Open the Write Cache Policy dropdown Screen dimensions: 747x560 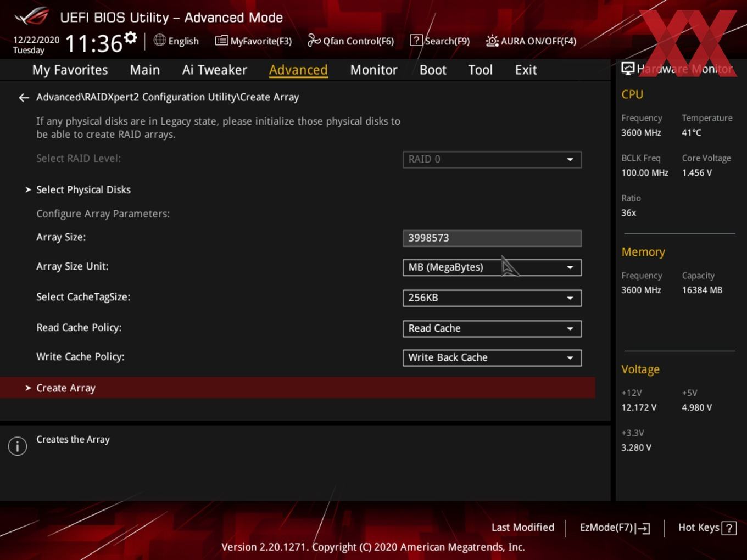[x=492, y=358]
